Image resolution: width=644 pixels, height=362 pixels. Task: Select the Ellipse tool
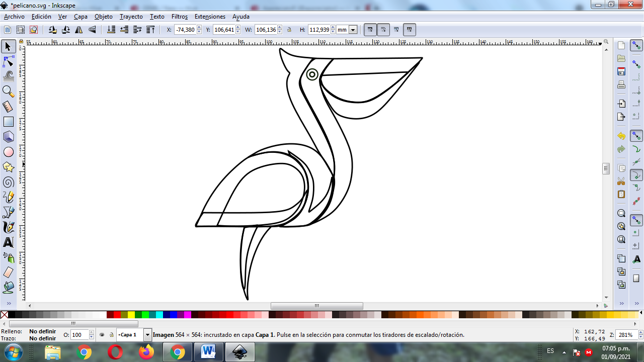click(x=8, y=152)
